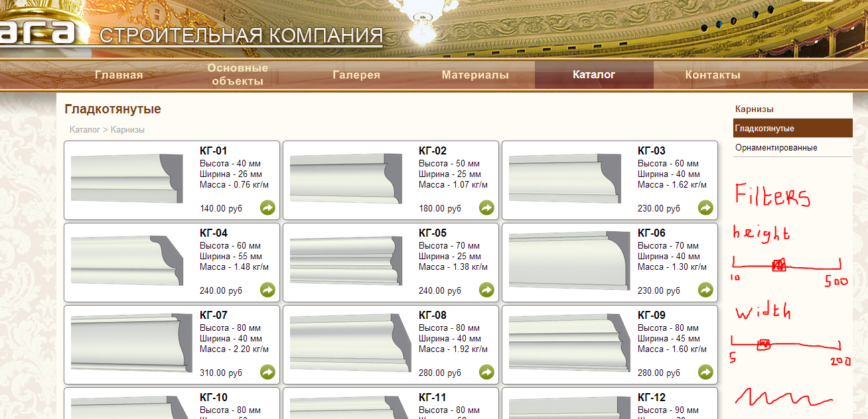This screenshot has width=868, height=419.
Task: View the КГ-08 cornice profile image
Action: pos(350,343)
